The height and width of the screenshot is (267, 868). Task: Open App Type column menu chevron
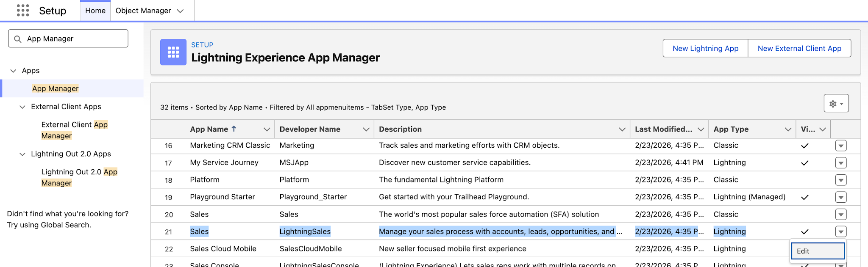(788, 129)
